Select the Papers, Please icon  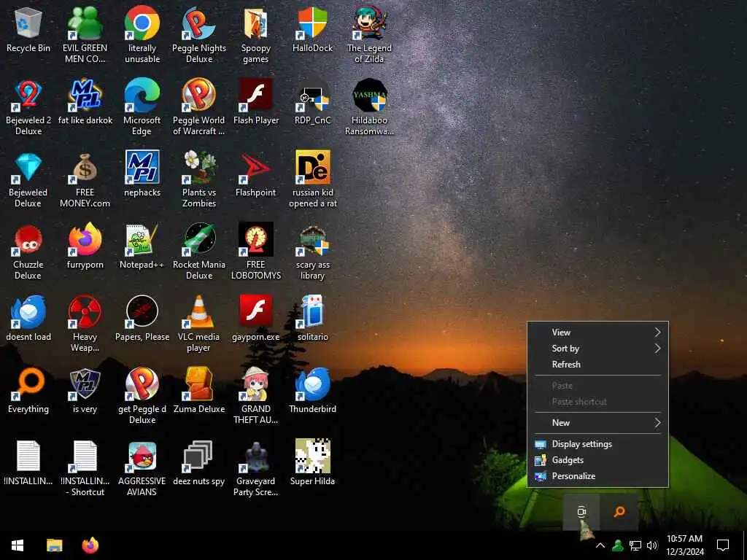tap(142, 319)
